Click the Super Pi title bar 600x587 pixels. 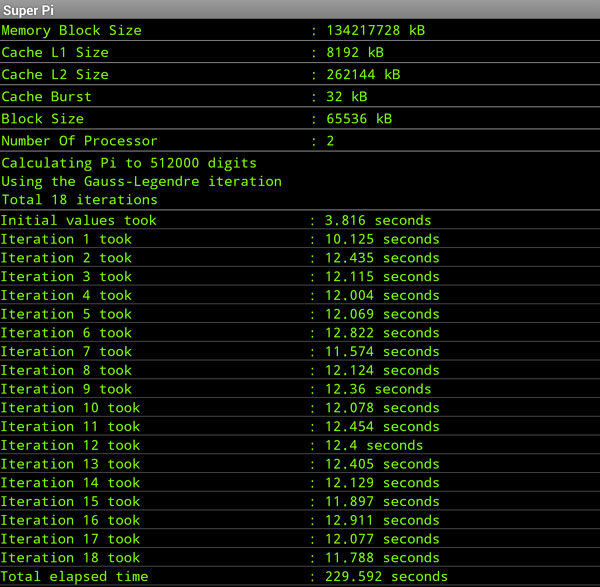click(300, 9)
